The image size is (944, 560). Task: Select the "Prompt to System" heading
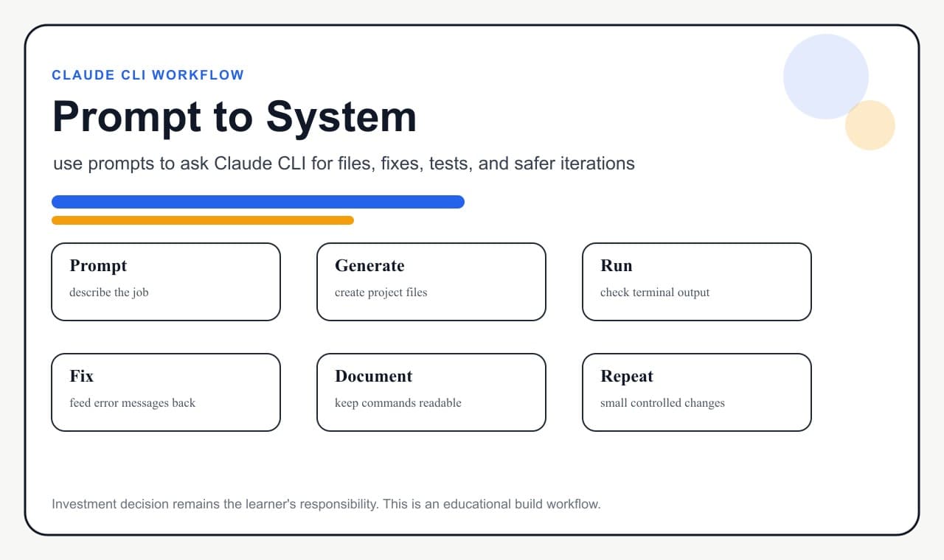pyautogui.click(x=235, y=116)
